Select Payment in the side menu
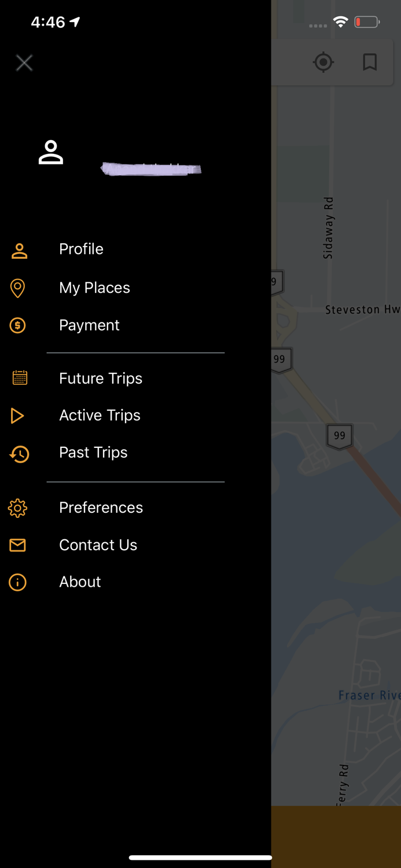 pyautogui.click(x=89, y=325)
